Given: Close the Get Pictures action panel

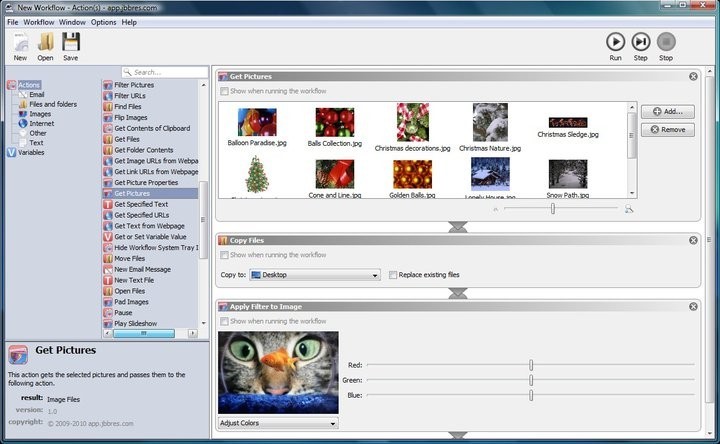Looking at the screenshot, I should (693, 76).
